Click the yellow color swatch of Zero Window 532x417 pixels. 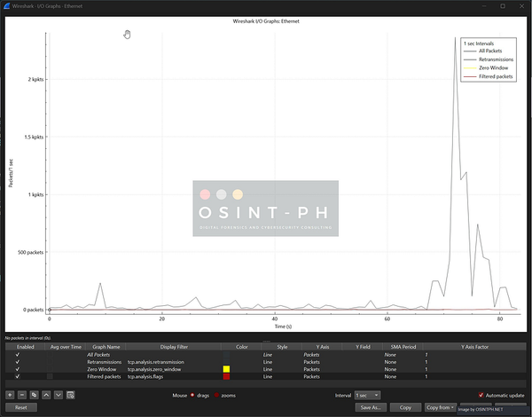pos(226,369)
